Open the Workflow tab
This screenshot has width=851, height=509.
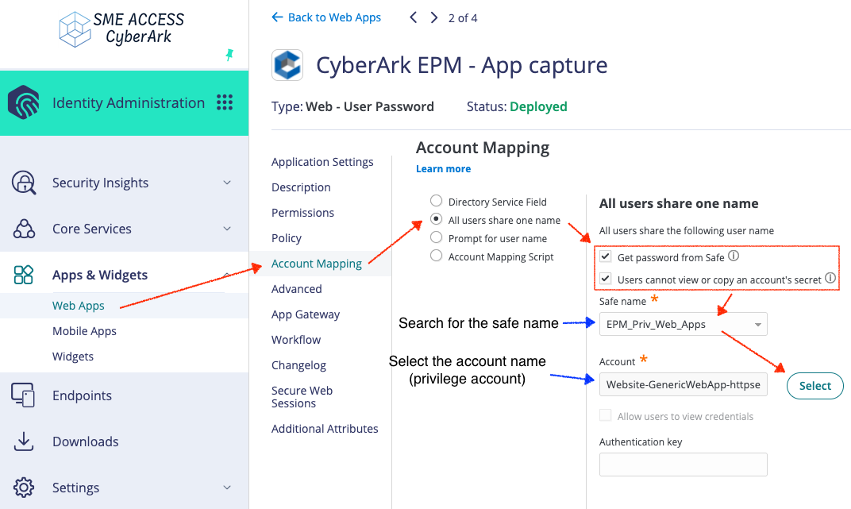[x=296, y=340]
